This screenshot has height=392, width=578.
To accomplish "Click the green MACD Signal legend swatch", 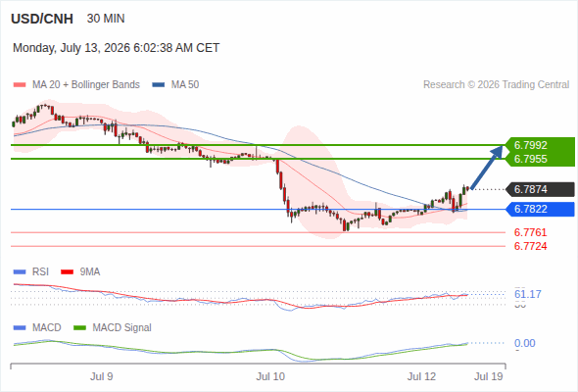I will click(79, 328).
